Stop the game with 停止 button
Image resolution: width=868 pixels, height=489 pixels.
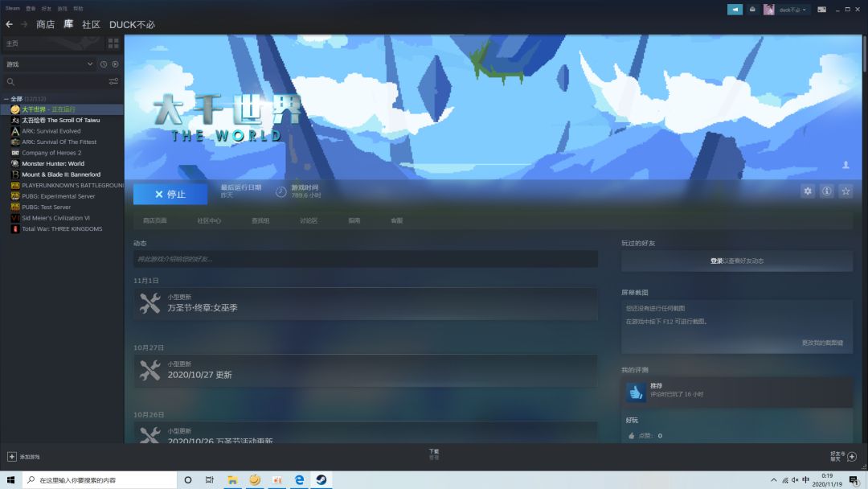coord(170,195)
